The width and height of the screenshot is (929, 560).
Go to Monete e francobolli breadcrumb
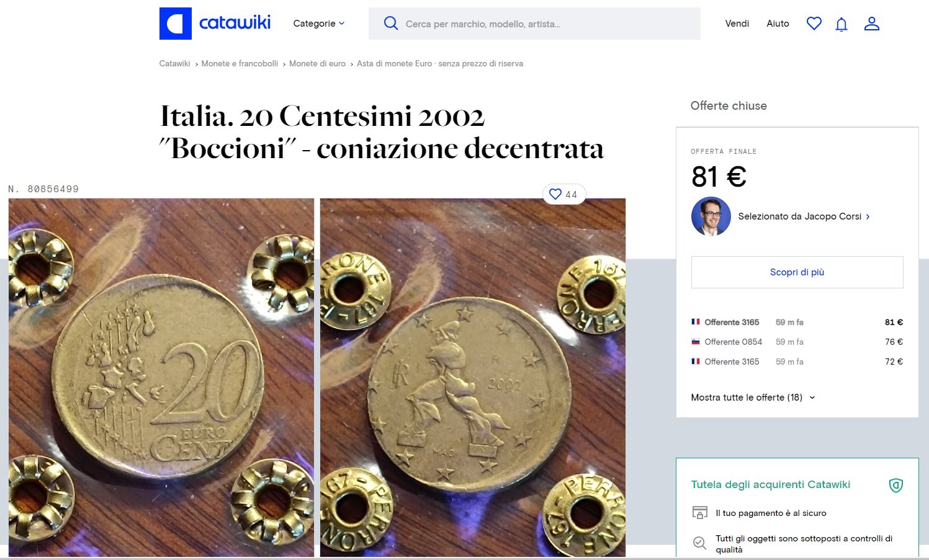240,63
